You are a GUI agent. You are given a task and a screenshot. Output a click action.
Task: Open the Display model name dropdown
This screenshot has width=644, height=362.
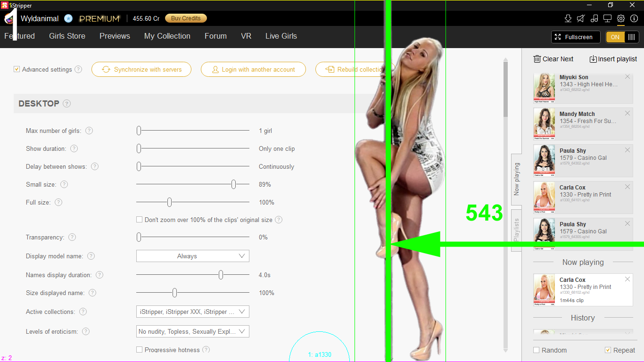point(193,256)
